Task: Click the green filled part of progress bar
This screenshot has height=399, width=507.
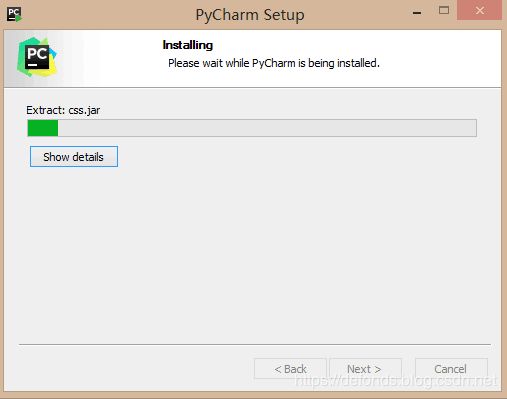Action: pyautogui.click(x=43, y=128)
